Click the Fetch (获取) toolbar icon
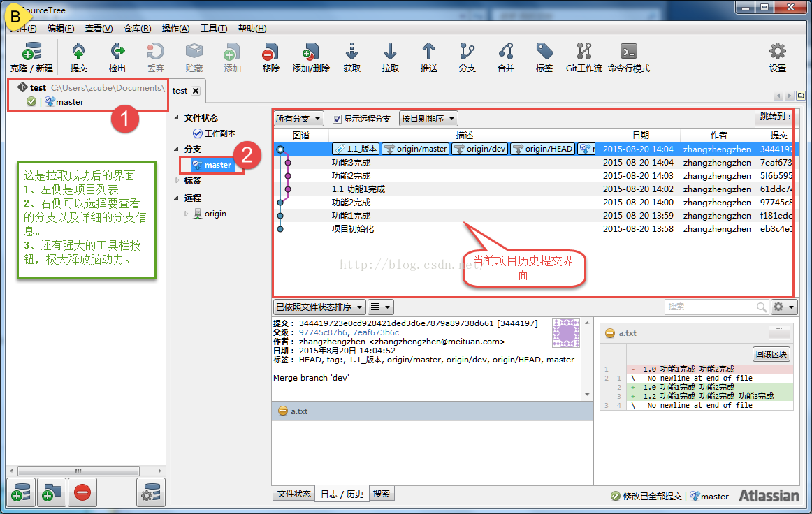Screen dimensions: 812x514 click(351, 57)
